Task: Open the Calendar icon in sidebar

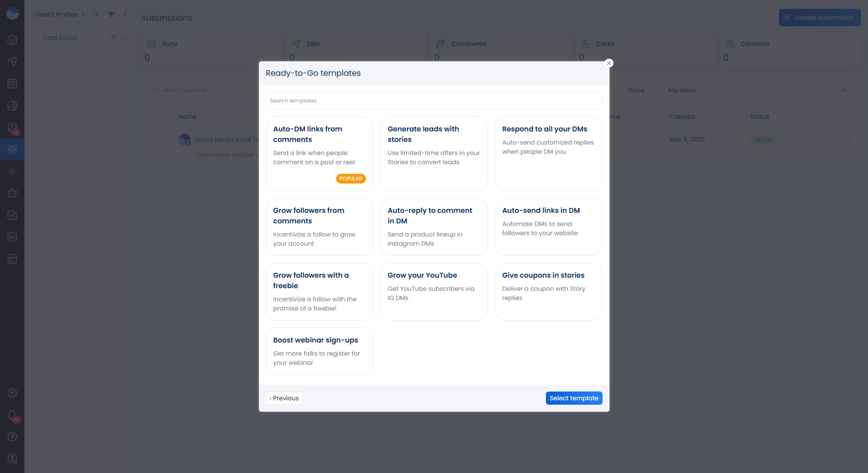Action: pos(12,83)
